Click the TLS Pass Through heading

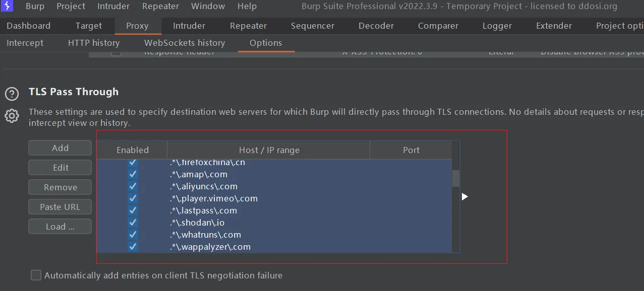(74, 92)
